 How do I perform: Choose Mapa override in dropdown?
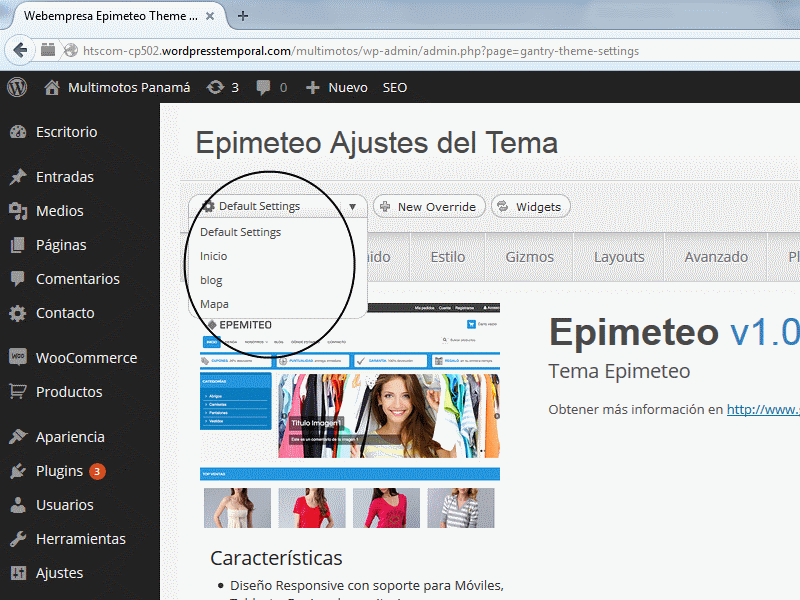coord(214,304)
